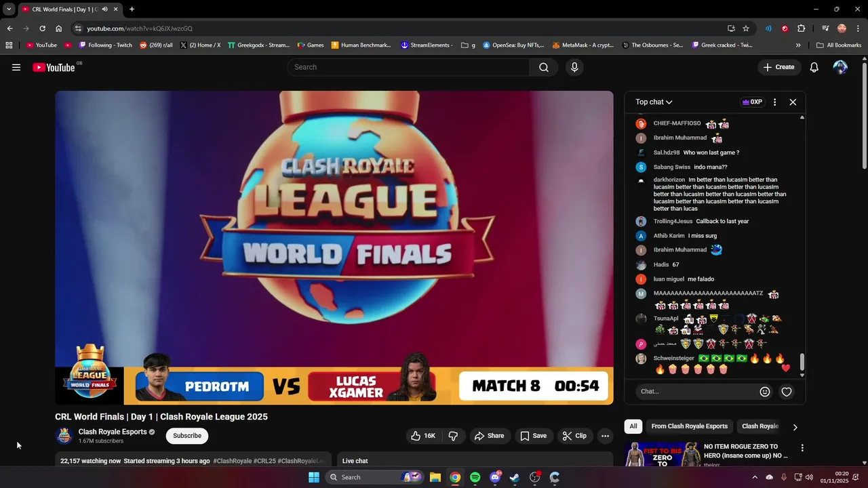Image resolution: width=868 pixels, height=488 pixels.
Task: Show hidden system tray icons
Action: point(755,477)
